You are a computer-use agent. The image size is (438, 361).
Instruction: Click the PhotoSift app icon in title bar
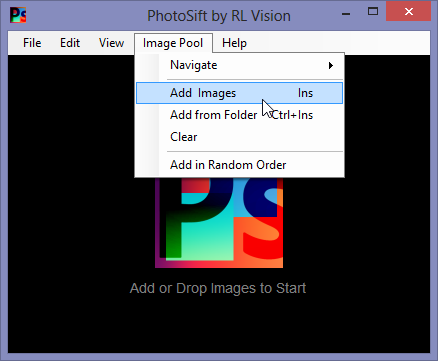pos(18,15)
